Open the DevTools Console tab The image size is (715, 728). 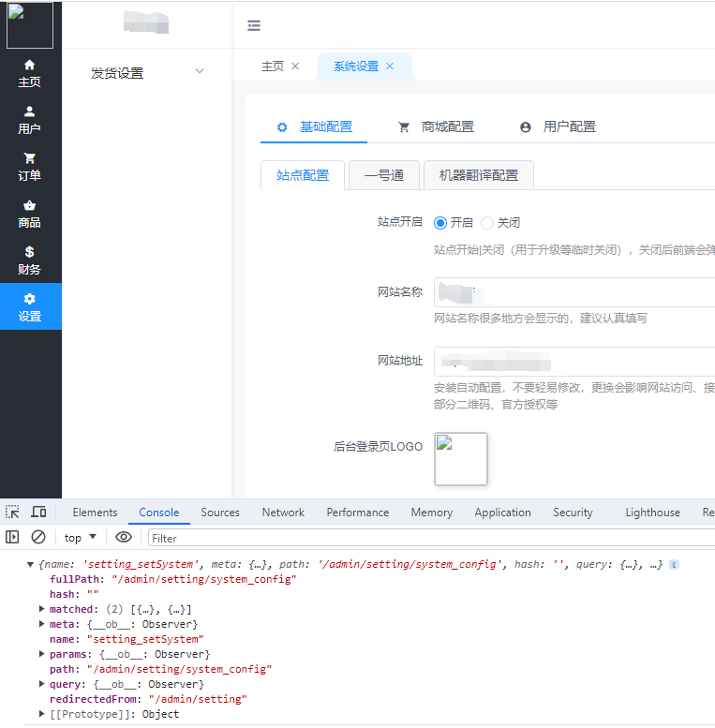[158, 513]
